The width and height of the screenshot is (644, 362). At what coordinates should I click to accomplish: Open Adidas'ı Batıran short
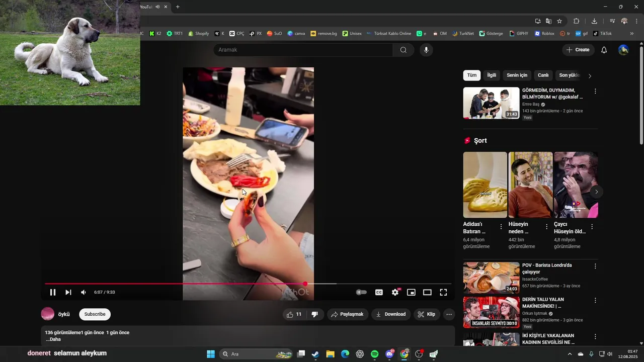[485, 185]
